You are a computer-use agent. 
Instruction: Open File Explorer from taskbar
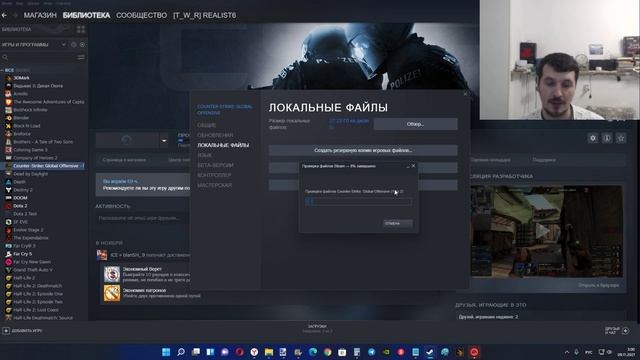click(269, 352)
